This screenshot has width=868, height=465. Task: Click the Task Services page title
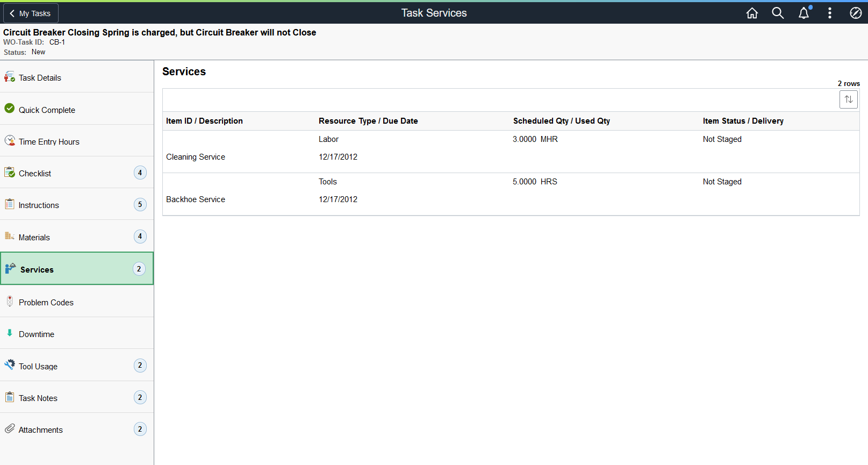pyautogui.click(x=434, y=13)
